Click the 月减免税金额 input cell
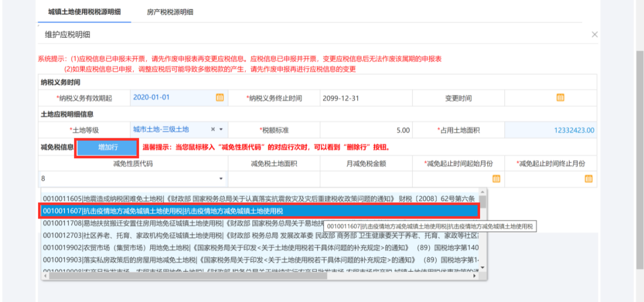 pyautogui.click(x=366, y=179)
